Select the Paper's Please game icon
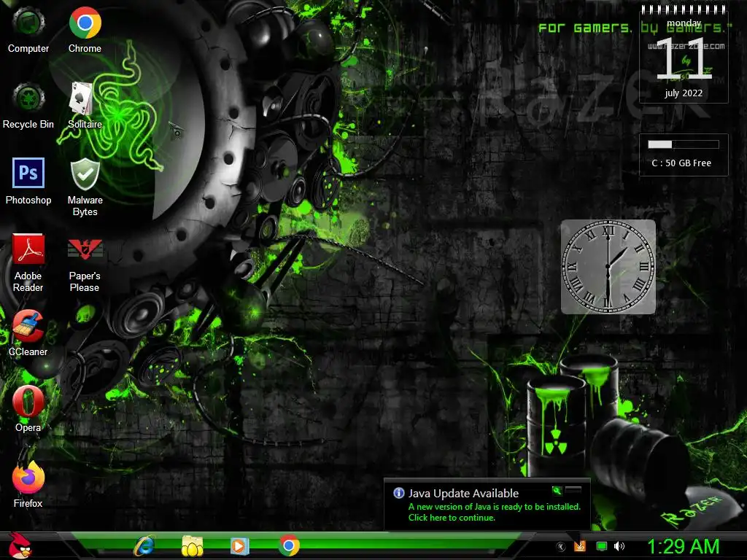 coord(85,265)
